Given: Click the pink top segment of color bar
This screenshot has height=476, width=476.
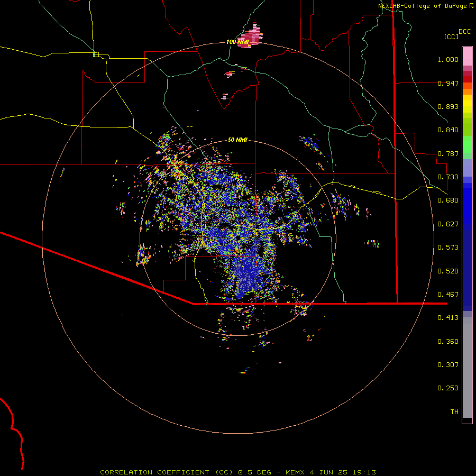Looking at the screenshot, I should tap(467, 56).
